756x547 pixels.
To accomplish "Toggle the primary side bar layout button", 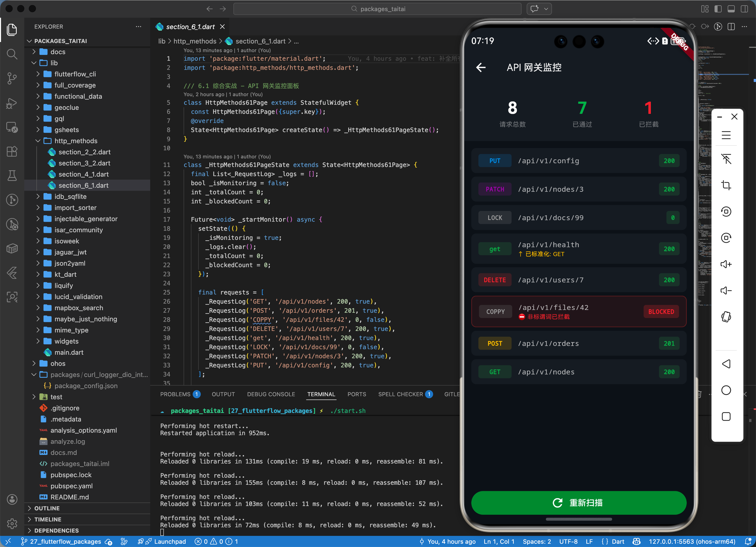I will pyautogui.click(x=718, y=9).
